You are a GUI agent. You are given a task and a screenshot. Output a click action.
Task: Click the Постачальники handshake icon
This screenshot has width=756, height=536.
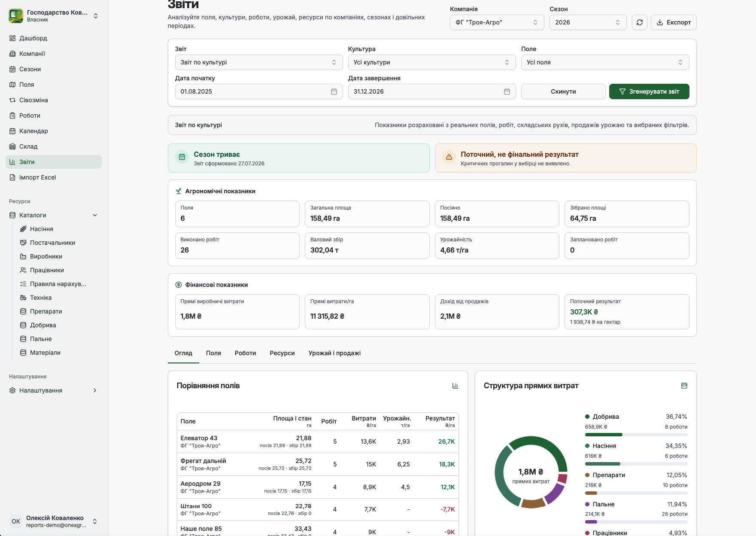coord(23,243)
